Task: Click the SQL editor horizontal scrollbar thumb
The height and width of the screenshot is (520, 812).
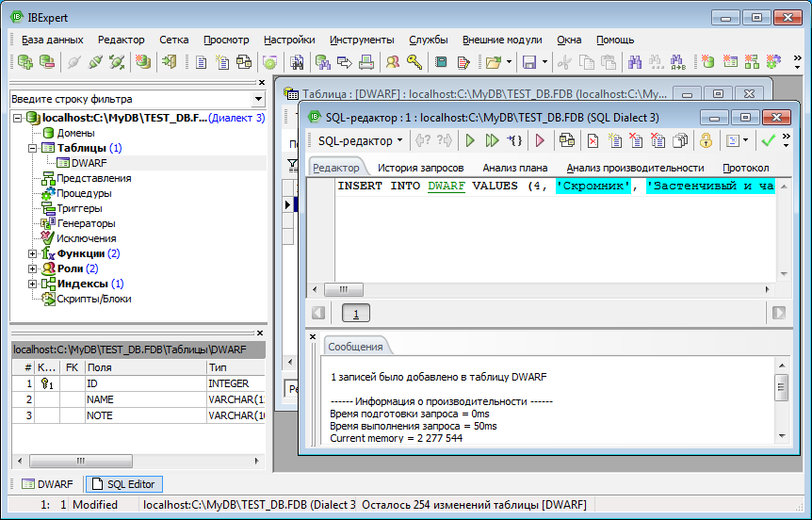Action: 343,289
